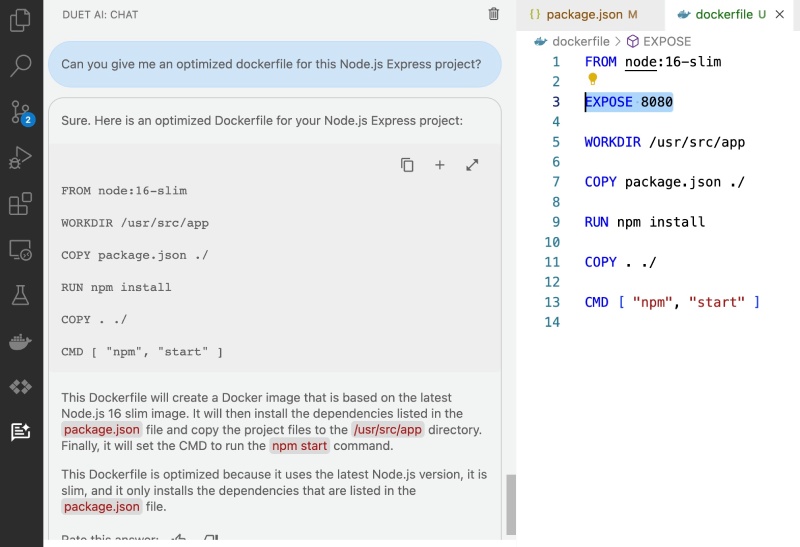Close the dockerfile editor tab

pos(780,14)
